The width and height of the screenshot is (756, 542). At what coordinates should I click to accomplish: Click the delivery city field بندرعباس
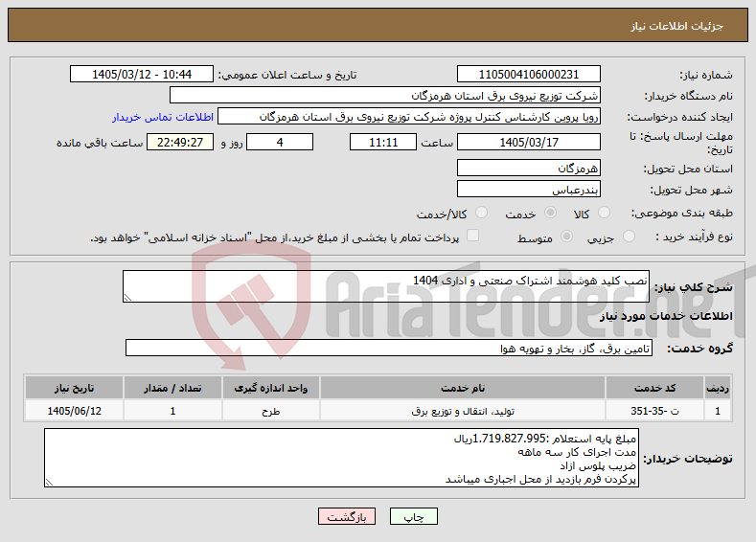[528, 189]
